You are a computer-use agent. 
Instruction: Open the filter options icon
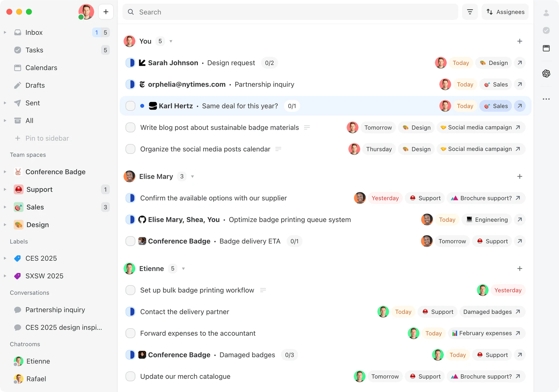tap(470, 12)
